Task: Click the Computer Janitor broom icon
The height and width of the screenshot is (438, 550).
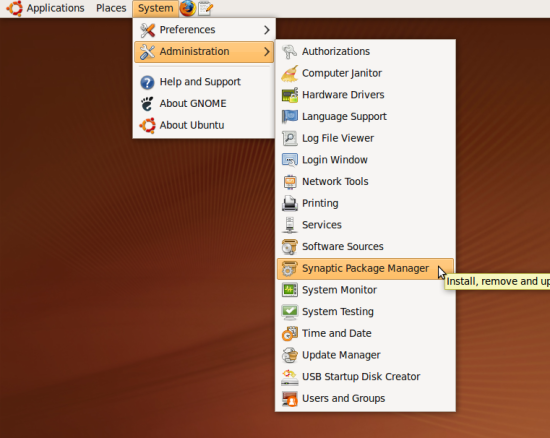Action: pos(290,73)
